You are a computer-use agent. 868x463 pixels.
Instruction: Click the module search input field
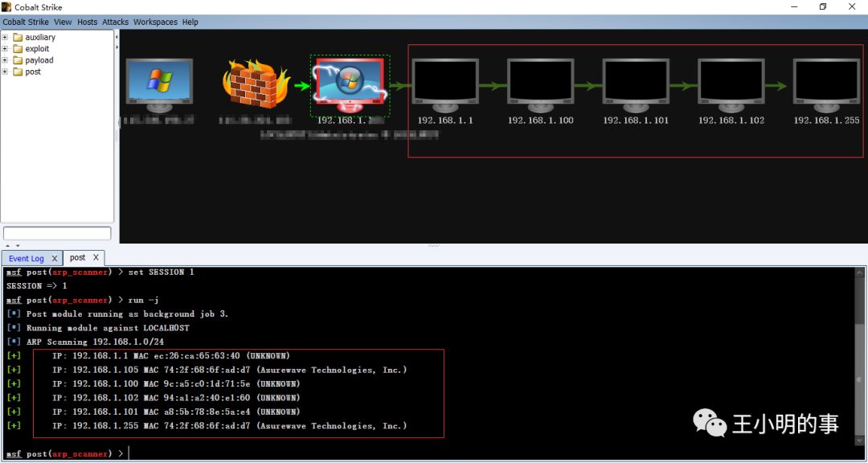[x=57, y=234]
